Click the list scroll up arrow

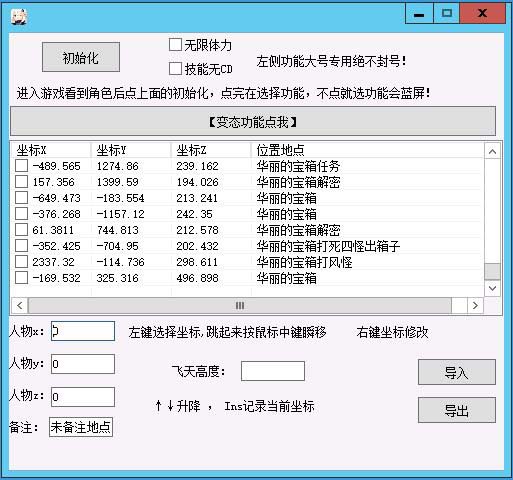[x=492, y=152]
